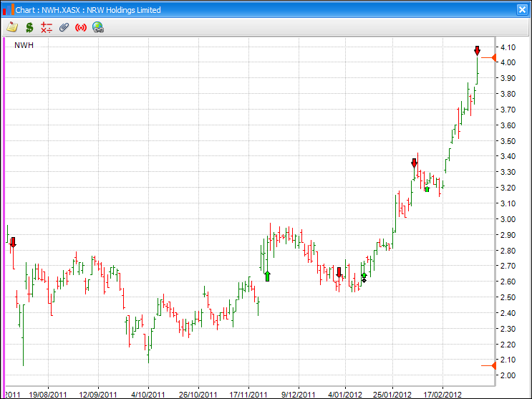Viewport: 532px width, 399px height.
Task: Click the 12/09/2011 date label
Action: pyautogui.click(x=98, y=395)
